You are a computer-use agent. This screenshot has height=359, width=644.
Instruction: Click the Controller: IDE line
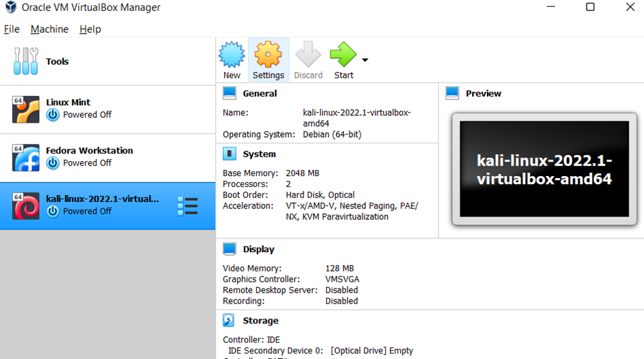(x=251, y=340)
